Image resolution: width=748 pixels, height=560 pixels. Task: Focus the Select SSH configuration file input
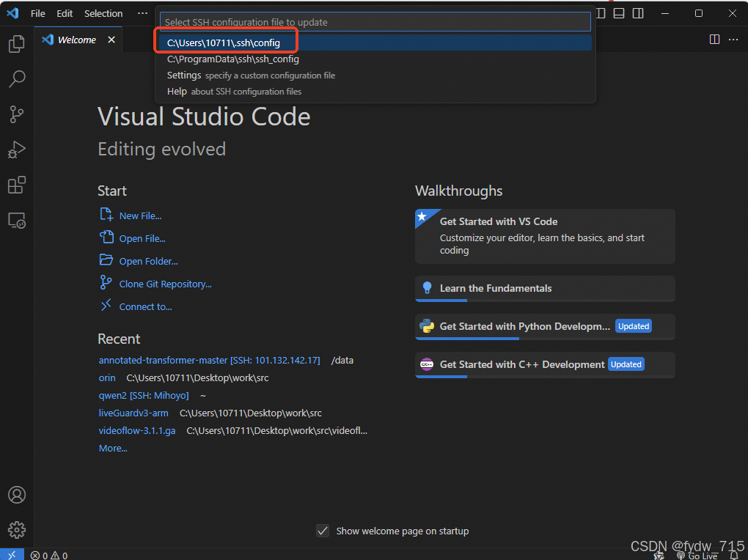click(375, 22)
